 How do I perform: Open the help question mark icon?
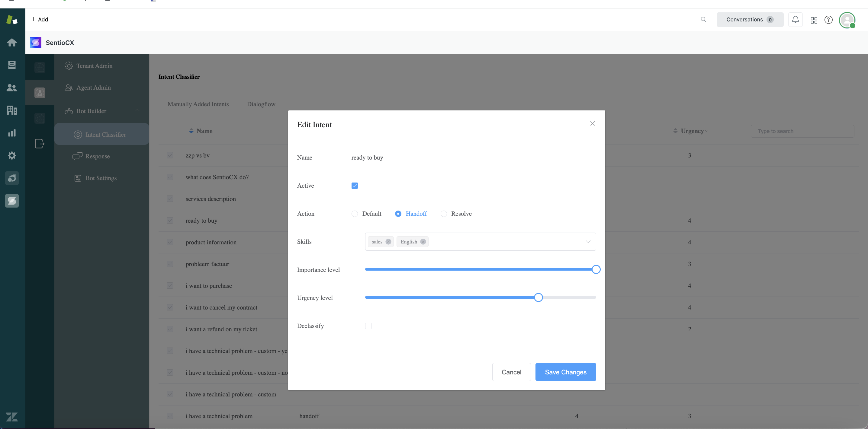coord(828,20)
